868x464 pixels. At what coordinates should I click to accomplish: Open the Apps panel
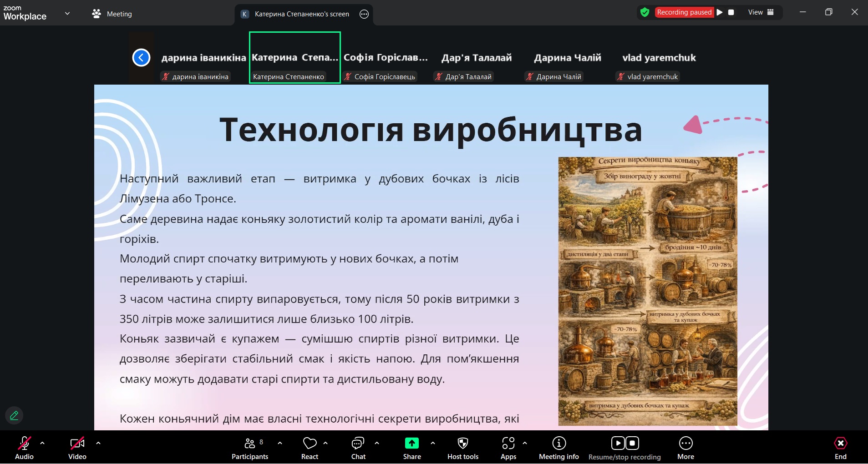(508, 448)
